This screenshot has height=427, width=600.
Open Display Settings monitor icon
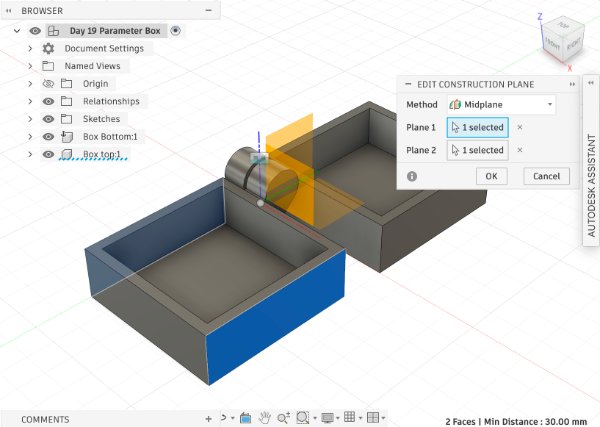(x=328, y=418)
